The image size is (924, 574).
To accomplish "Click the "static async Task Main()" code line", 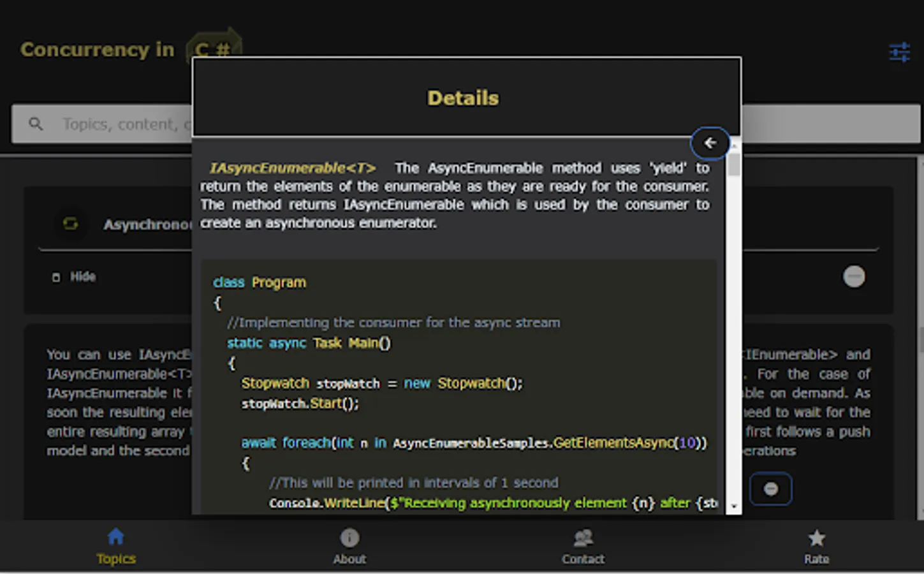I will click(309, 343).
